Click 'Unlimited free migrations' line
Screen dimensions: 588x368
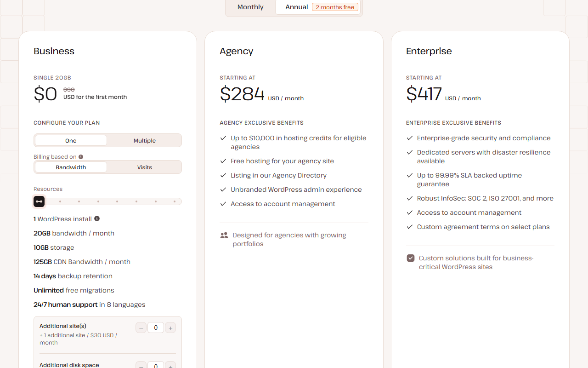click(x=74, y=290)
